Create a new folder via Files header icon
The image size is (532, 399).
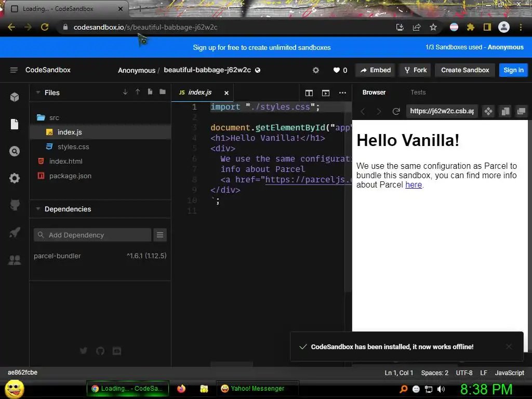[x=163, y=92]
